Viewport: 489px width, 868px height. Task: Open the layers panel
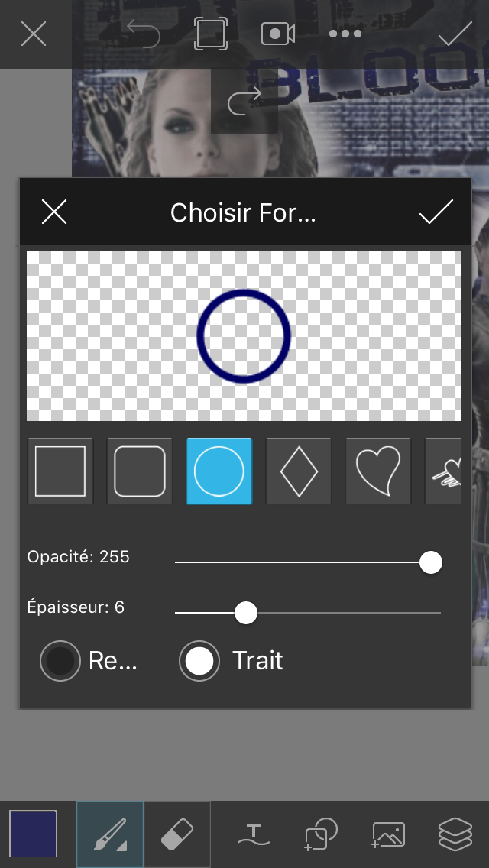point(455,834)
